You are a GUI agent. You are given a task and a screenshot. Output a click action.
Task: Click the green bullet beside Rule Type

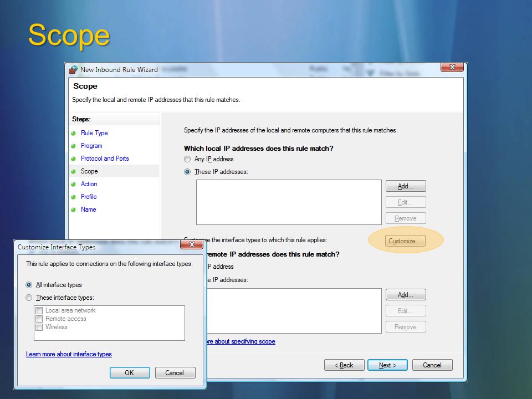73,134
